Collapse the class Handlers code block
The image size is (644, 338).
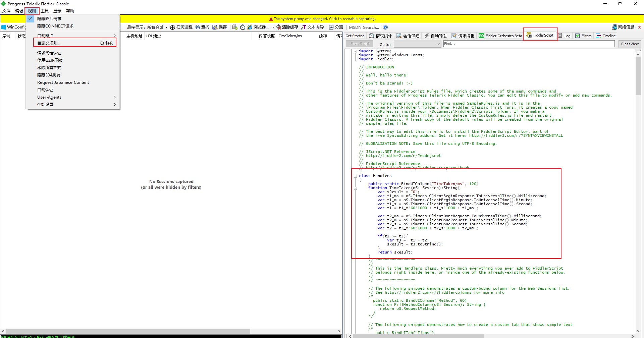click(355, 176)
